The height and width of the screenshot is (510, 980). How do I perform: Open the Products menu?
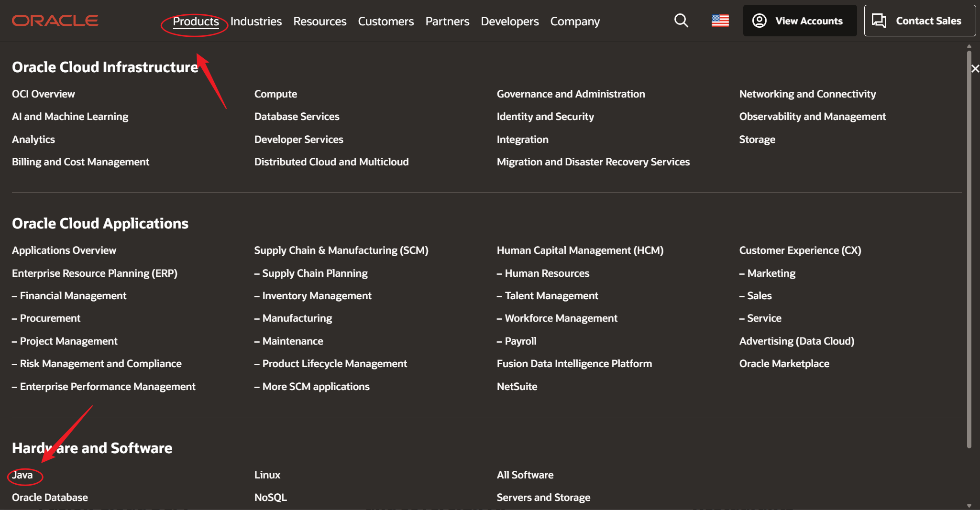coord(196,22)
